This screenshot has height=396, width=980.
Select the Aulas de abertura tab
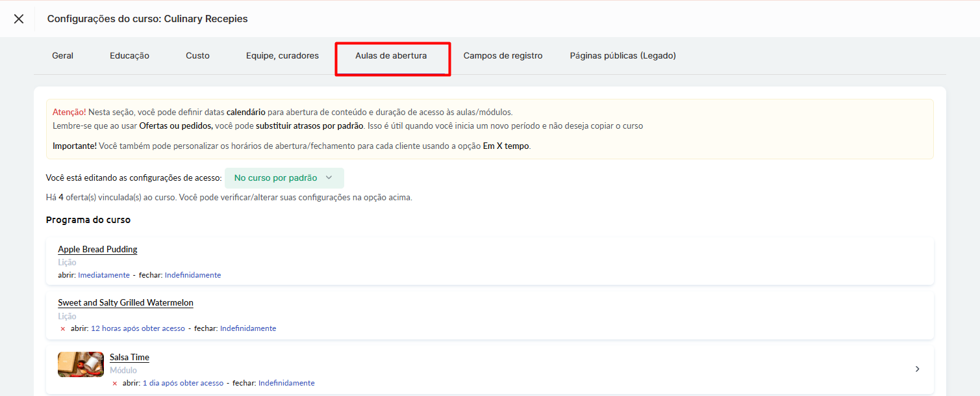(391, 56)
